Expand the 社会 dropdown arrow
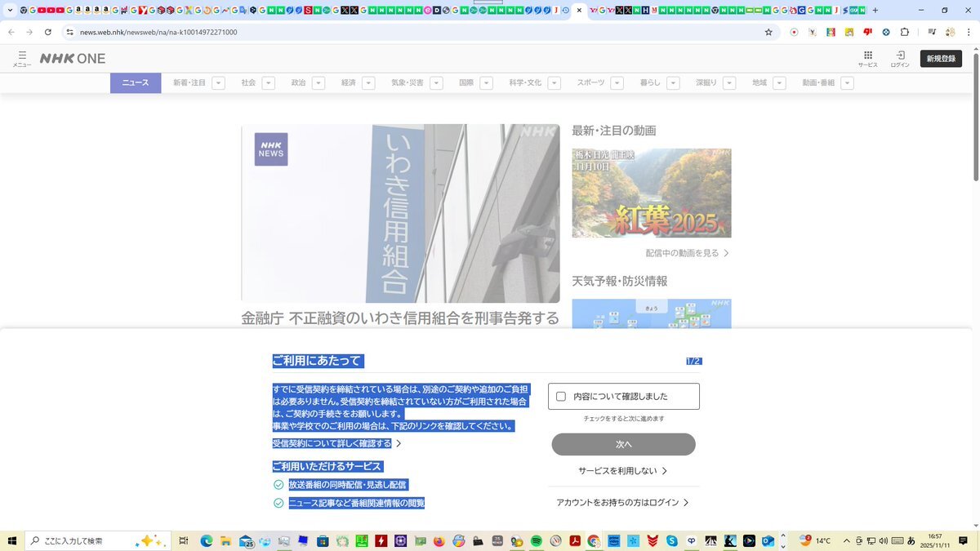980x551 pixels. pos(269,82)
